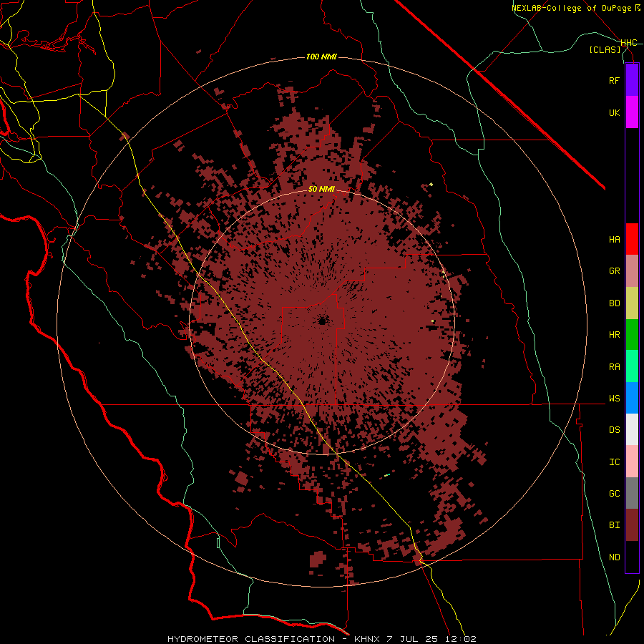Click the 100 NMI range ring label

(x=321, y=57)
